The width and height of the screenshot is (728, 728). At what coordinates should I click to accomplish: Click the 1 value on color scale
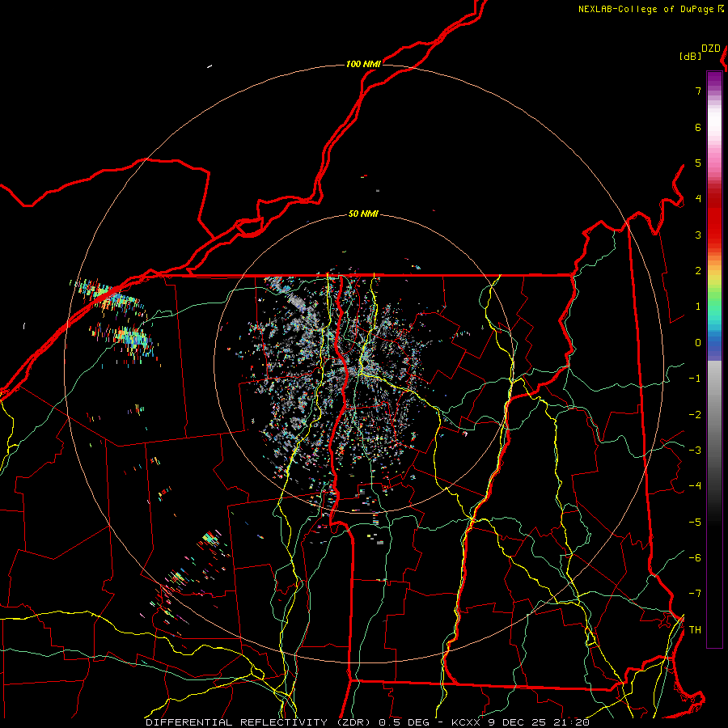point(698,307)
